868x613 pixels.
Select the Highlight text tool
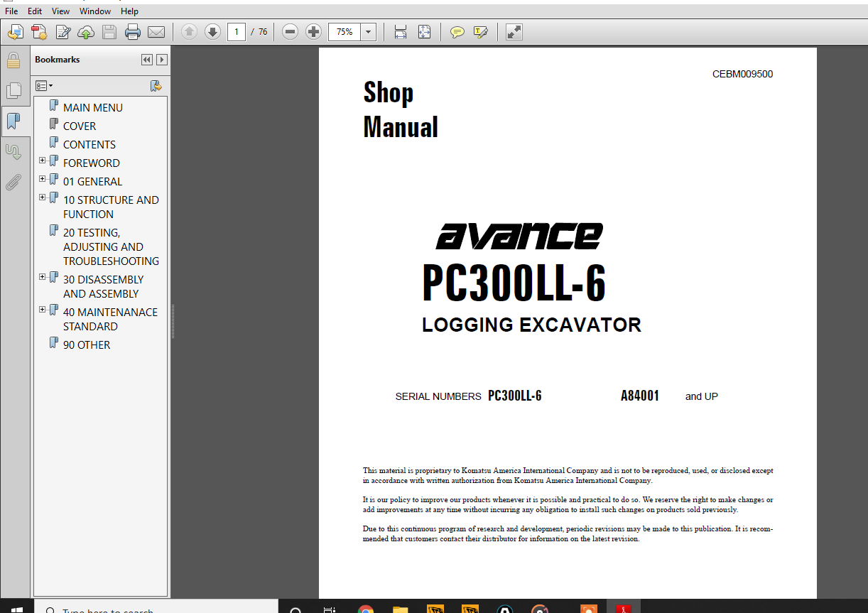[481, 32]
